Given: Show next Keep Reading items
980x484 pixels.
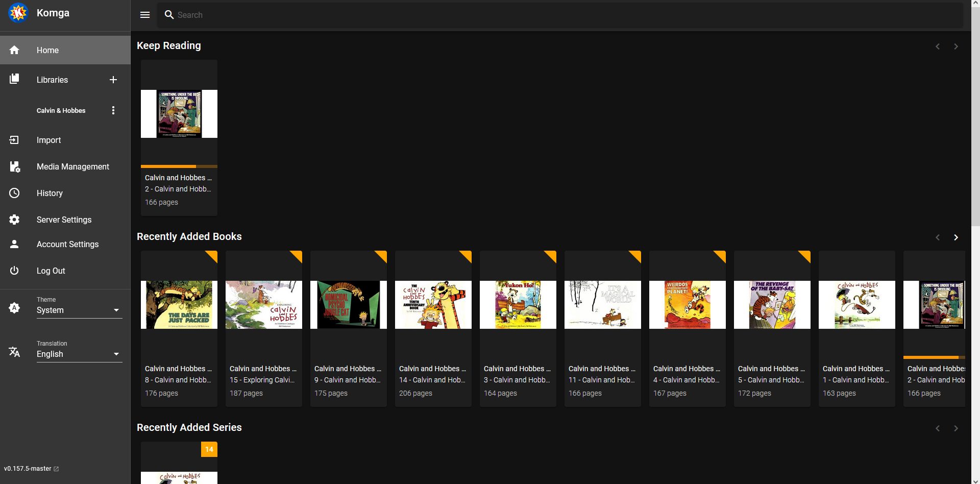Looking at the screenshot, I should pyautogui.click(x=956, y=46).
